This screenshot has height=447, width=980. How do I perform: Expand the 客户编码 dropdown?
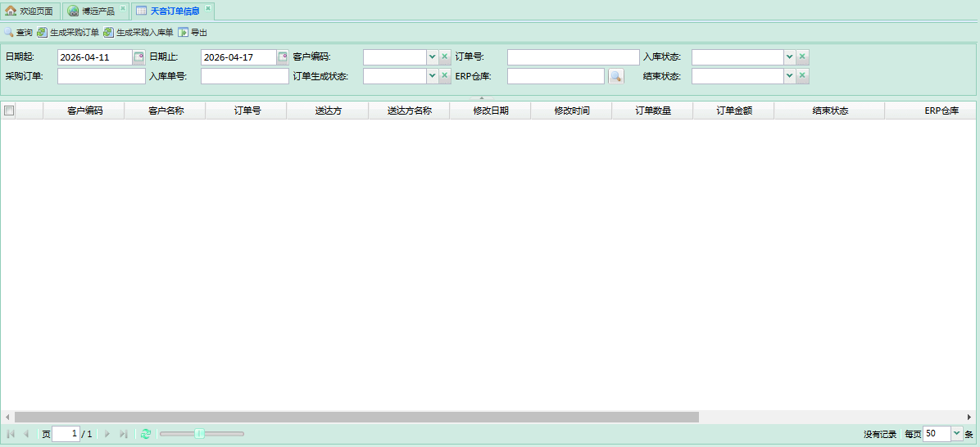click(432, 57)
